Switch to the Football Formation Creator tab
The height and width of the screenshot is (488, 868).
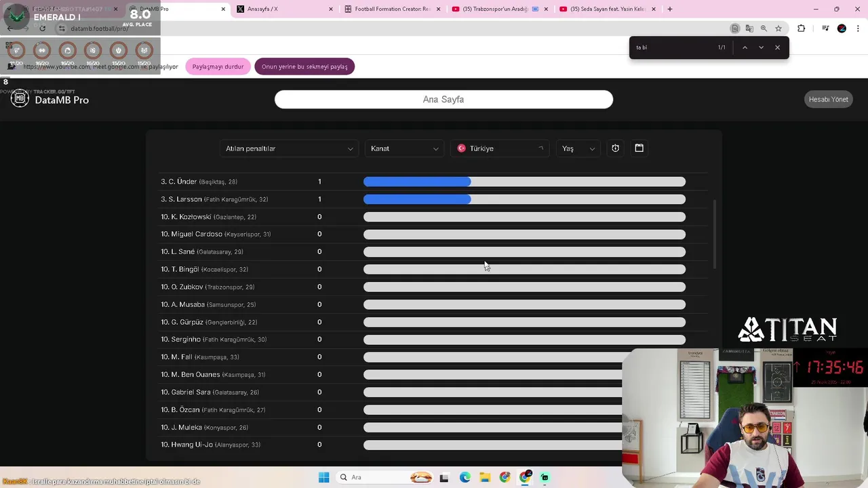tap(393, 9)
